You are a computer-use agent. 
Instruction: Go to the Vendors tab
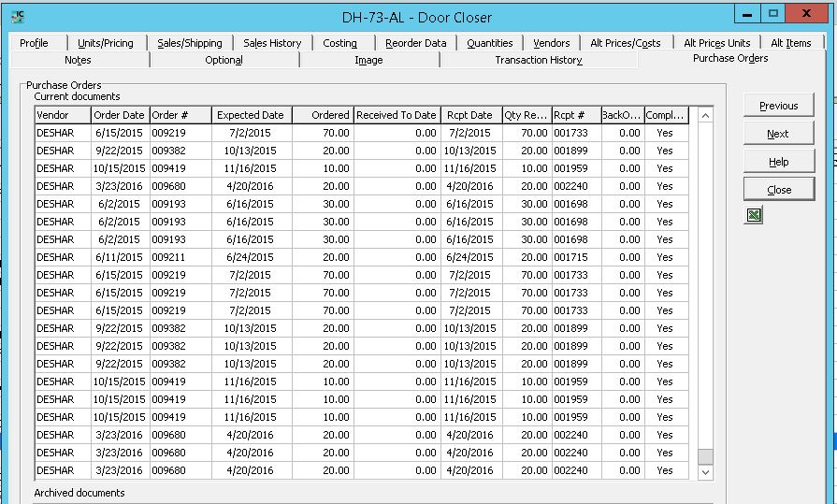click(551, 43)
